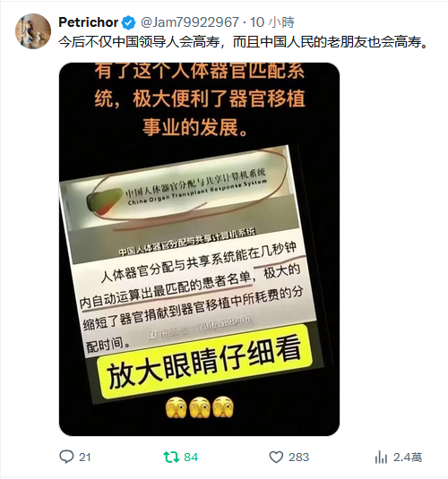Click the like count 283
The height and width of the screenshot is (479, 448).
coord(298,458)
